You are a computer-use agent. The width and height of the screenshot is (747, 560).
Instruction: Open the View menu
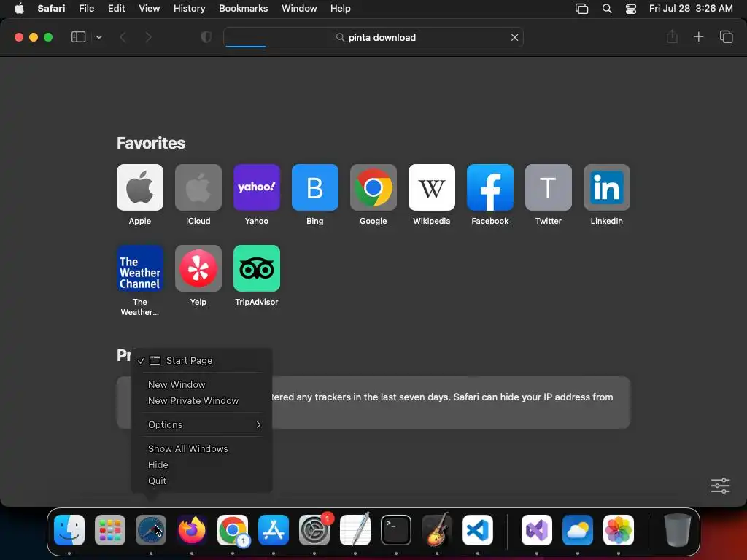(x=149, y=8)
